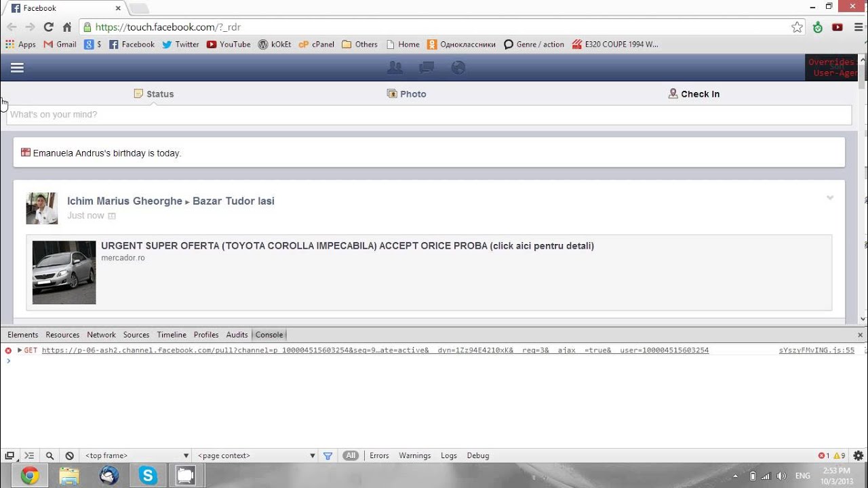The image size is (868, 488).
Task: Click the taskbar volume icon
Action: (x=781, y=476)
